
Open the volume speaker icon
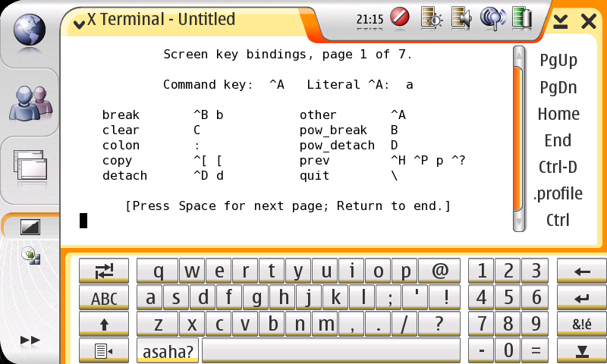pyautogui.click(x=461, y=17)
